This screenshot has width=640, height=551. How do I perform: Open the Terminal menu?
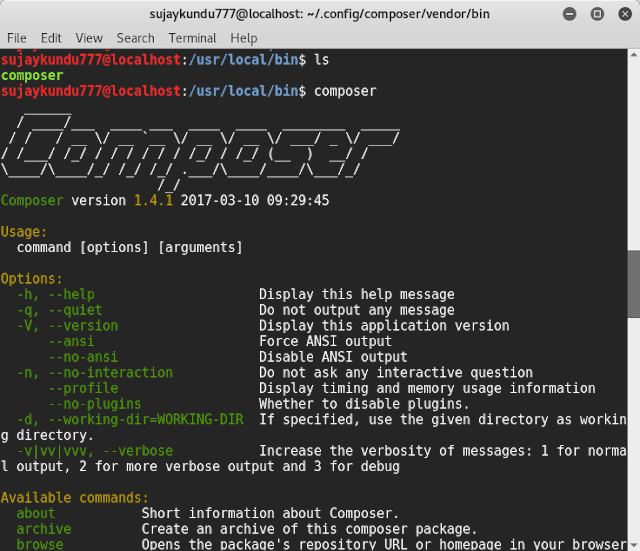(192, 38)
